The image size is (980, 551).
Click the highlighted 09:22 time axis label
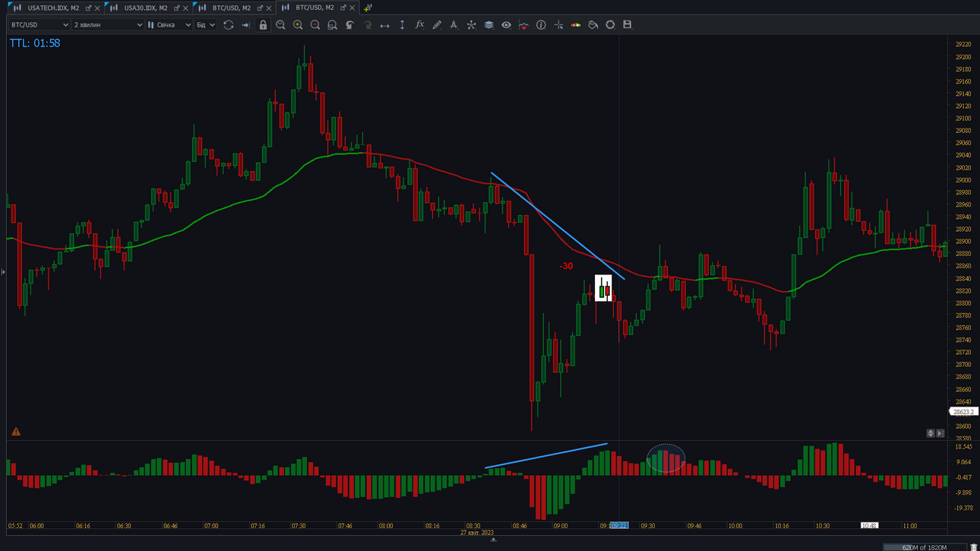tap(618, 525)
